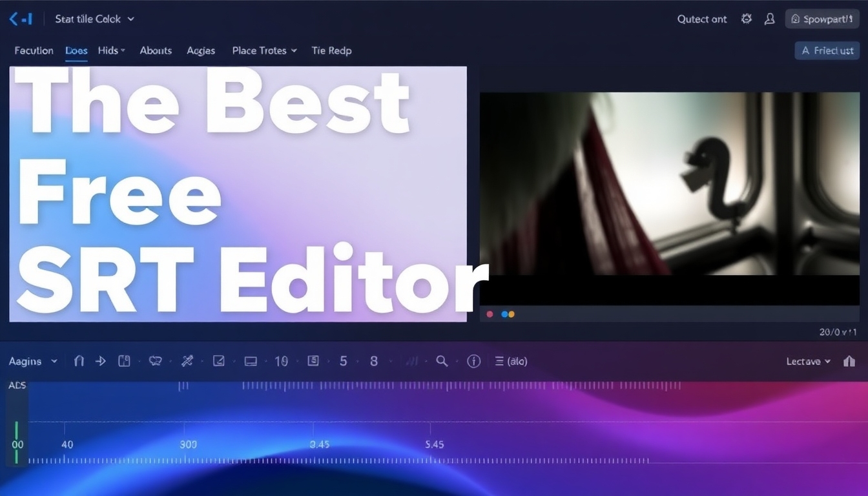Click the edit square pencil icon
This screenshot has height=496, width=868.
219,361
